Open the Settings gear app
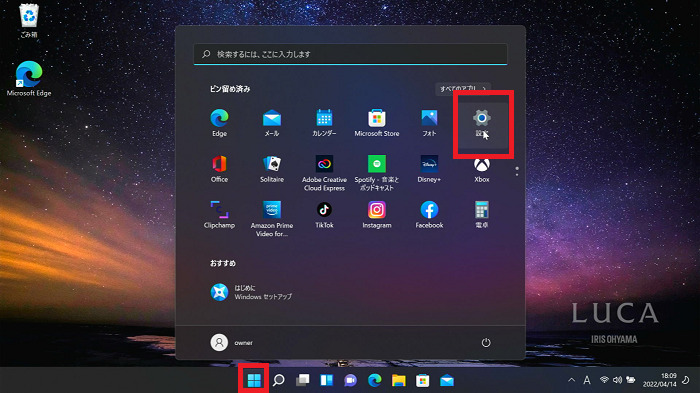This screenshot has width=700, height=393. click(482, 123)
